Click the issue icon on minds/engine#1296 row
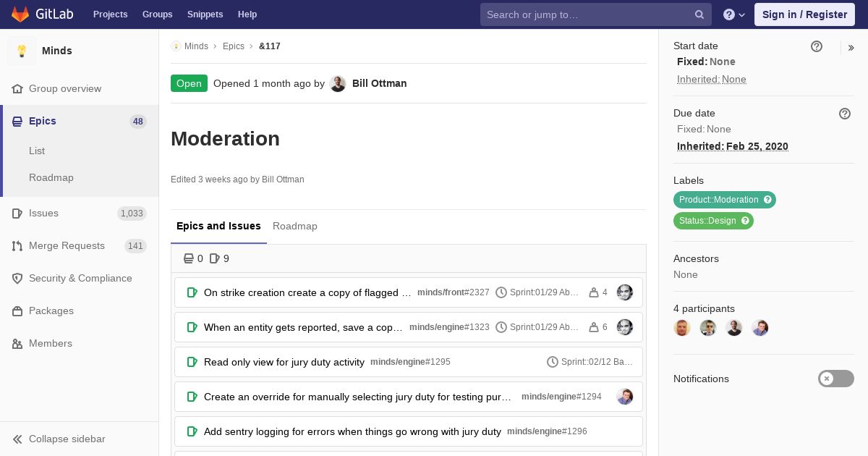 point(192,431)
